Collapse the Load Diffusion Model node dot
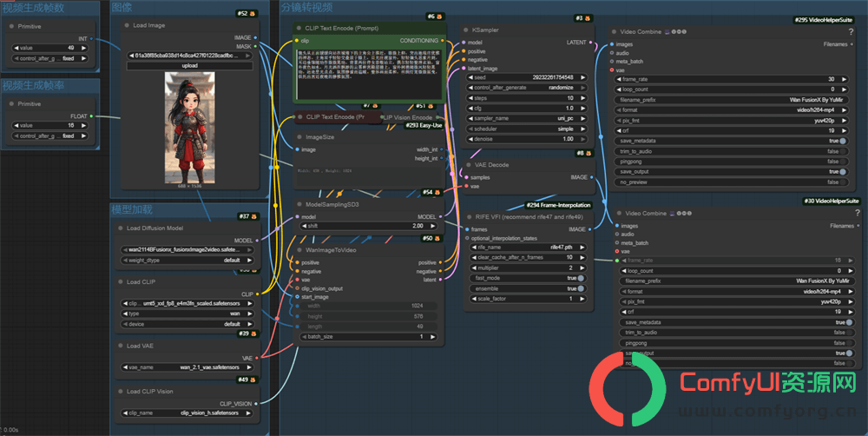 pos(120,228)
